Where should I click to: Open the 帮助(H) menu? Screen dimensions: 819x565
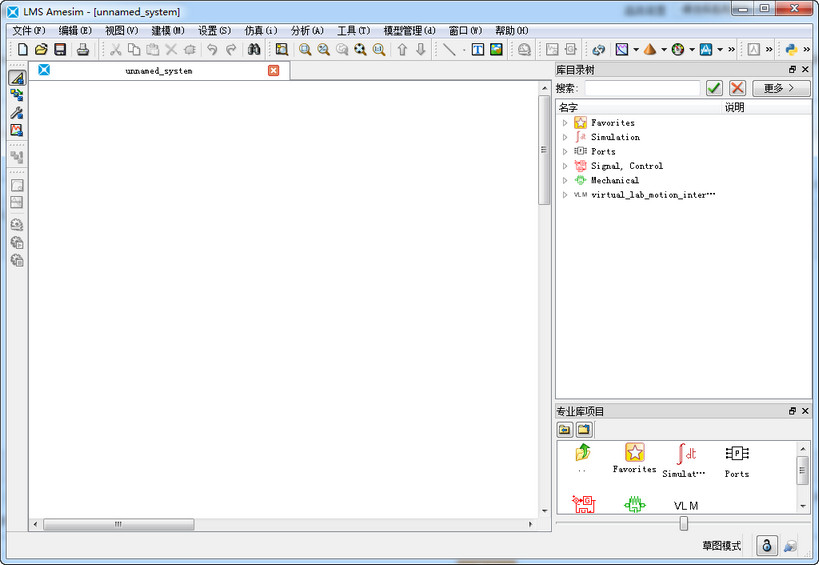pyautogui.click(x=512, y=31)
